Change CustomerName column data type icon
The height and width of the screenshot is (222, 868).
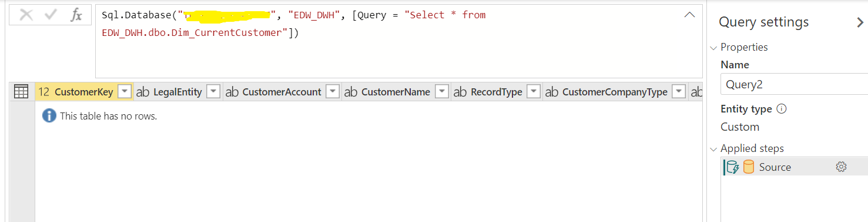(x=351, y=92)
